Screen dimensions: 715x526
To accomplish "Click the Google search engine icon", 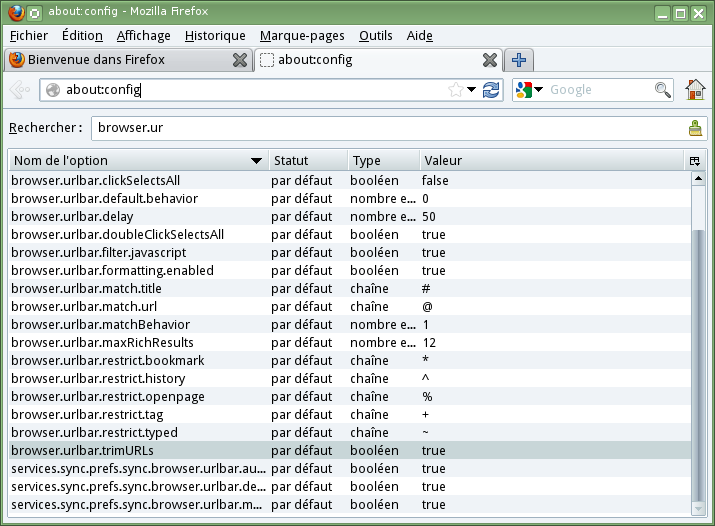I will point(524,90).
